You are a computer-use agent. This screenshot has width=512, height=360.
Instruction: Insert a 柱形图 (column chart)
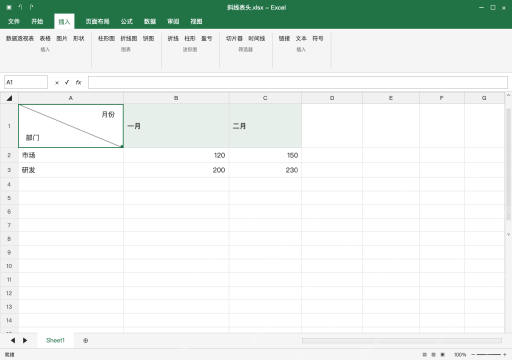click(x=106, y=39)
